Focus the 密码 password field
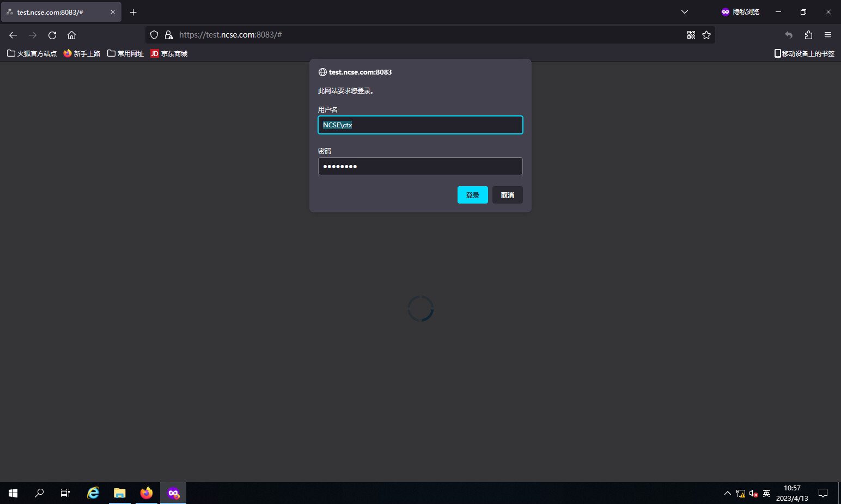841x504 pixels. 420,167
